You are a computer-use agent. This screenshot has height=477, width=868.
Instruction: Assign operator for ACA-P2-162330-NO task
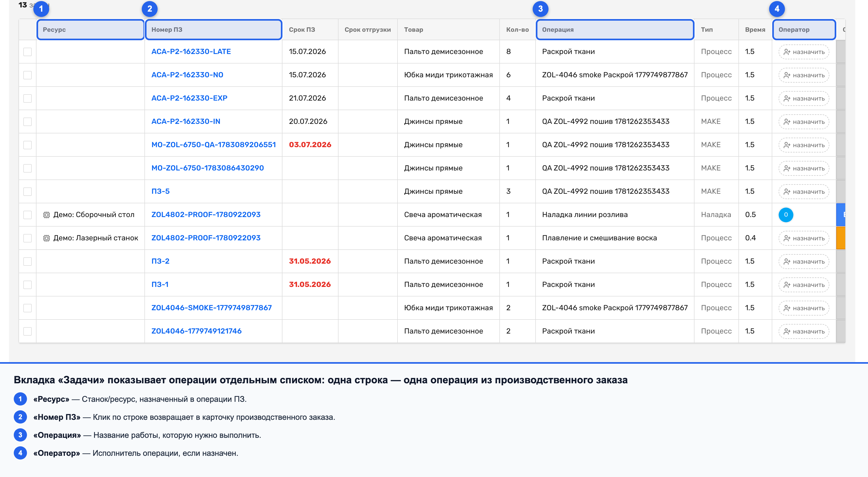tap(804, 75)
